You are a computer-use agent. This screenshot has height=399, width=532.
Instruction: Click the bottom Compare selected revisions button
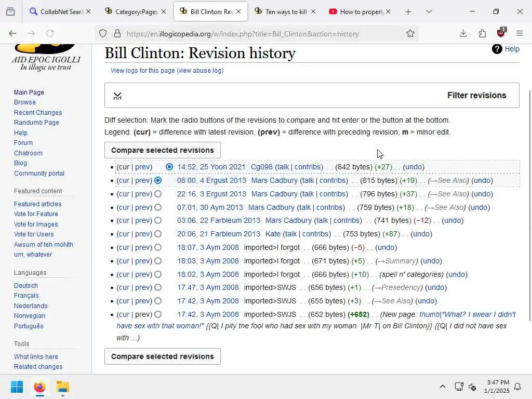163,356
